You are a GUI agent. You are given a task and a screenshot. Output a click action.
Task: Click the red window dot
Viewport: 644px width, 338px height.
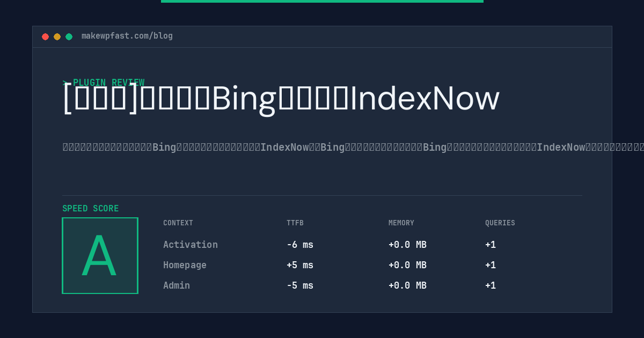click(45, 36)
